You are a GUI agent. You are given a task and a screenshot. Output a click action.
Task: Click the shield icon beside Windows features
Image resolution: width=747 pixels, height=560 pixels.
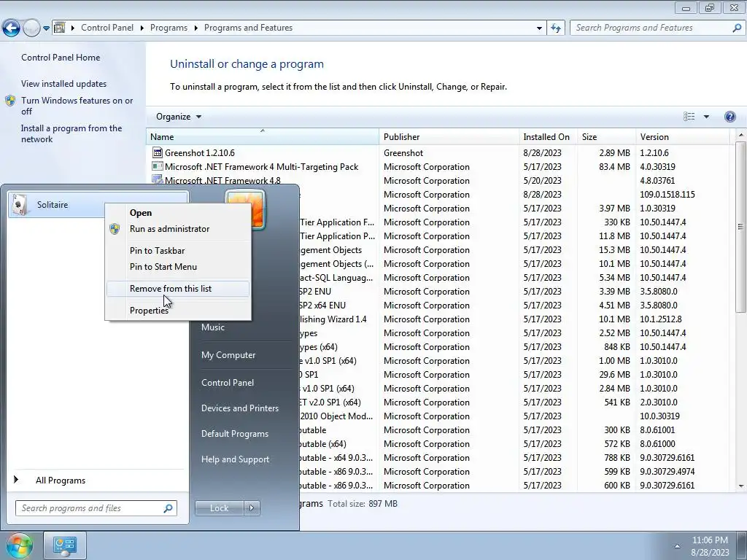point(10,101)
